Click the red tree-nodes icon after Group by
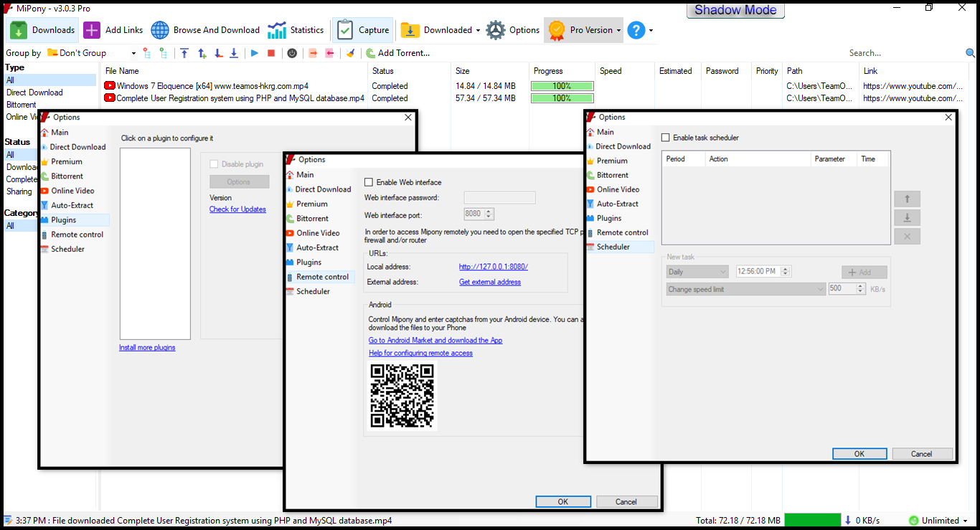Screen dimensions: 980x530 pos(147,53)
